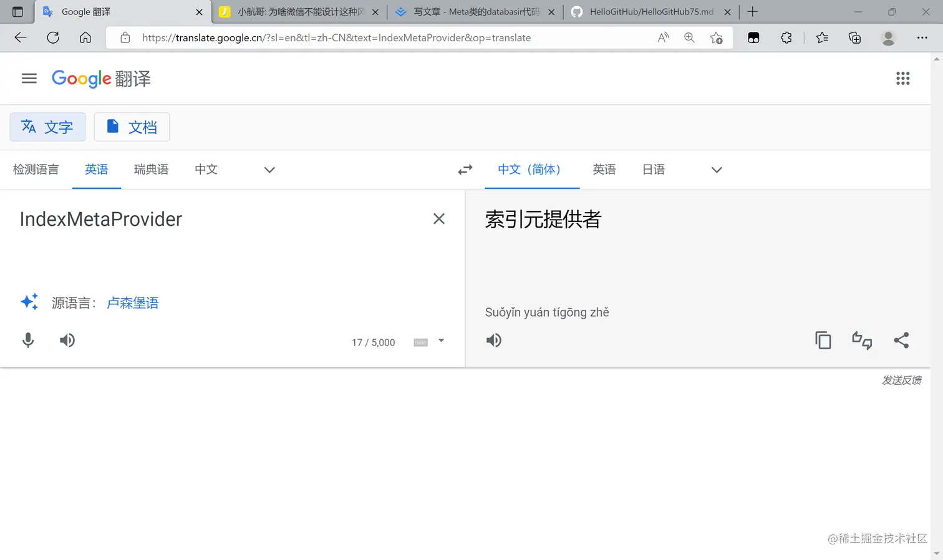
Task: Toggle the on-screen keyboard input tool
Action: pyautogui.click(x=421, y=342)
